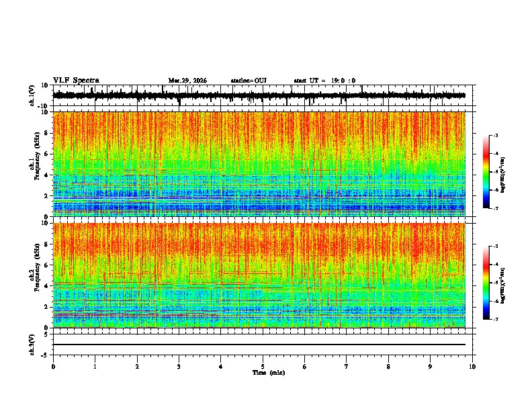Click the "2" kHz tick of ch.2 spectrogram
This screenshot has height=411, width=532.
[46, 307]
